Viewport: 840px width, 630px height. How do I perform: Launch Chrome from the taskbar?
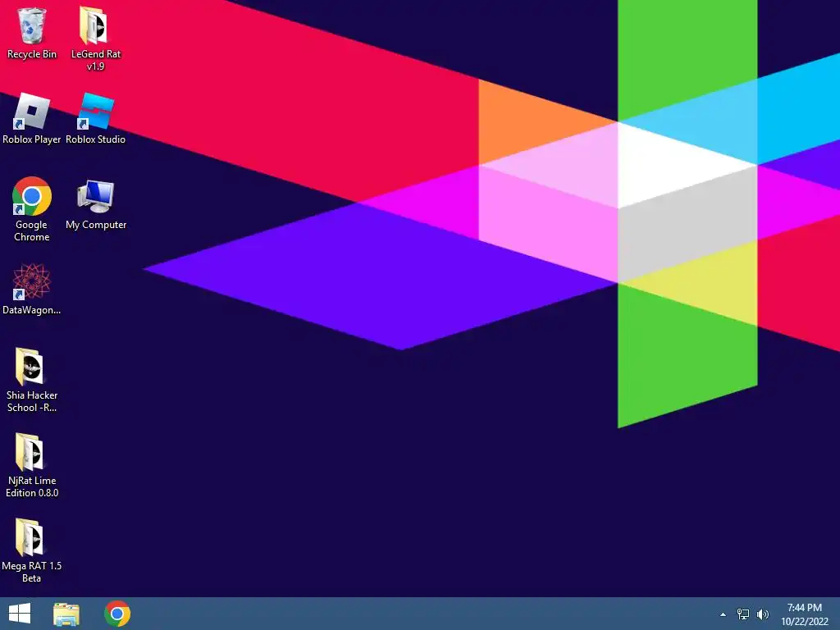(117, 614)
